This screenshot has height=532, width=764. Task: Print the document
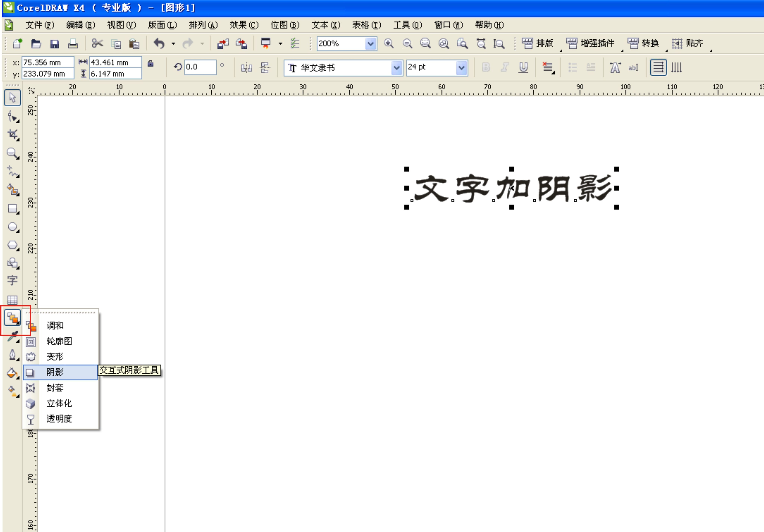(73, 44)
